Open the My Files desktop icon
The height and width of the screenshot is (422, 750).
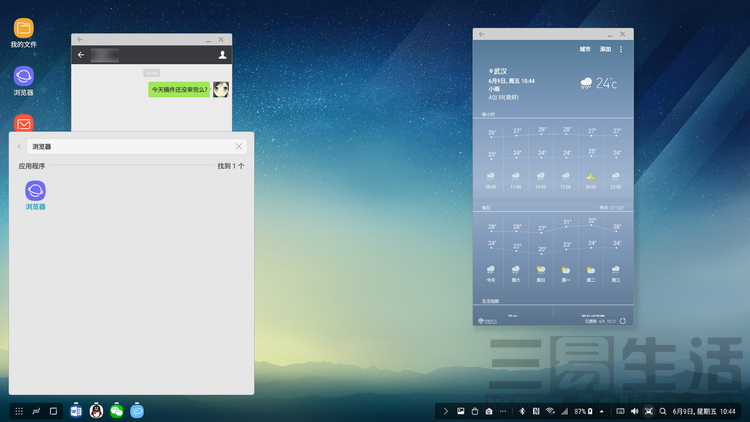tap(23, 29)
